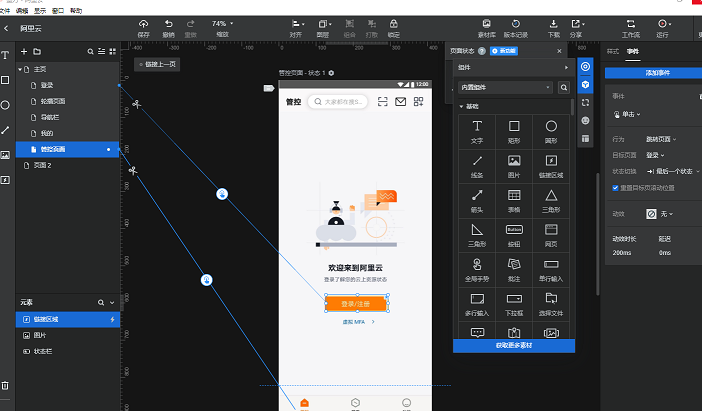Open the 分享 share dropdown
This screenshot has width=702, height=411.
click(578, 24)
